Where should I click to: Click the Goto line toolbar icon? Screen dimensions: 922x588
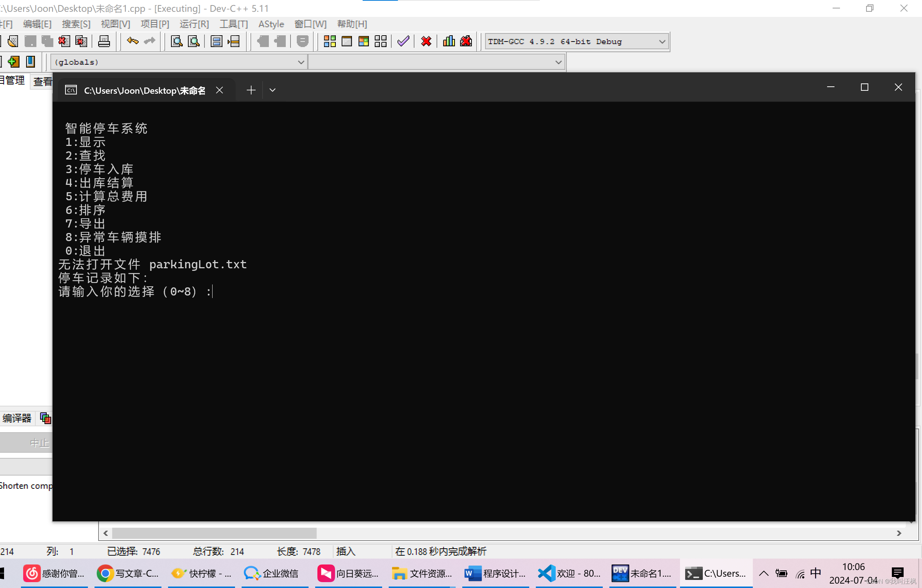coord(234,41)
